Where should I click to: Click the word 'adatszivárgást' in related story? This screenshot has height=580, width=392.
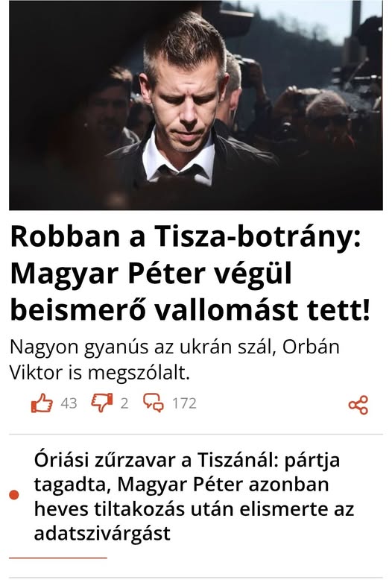point(102,533)
